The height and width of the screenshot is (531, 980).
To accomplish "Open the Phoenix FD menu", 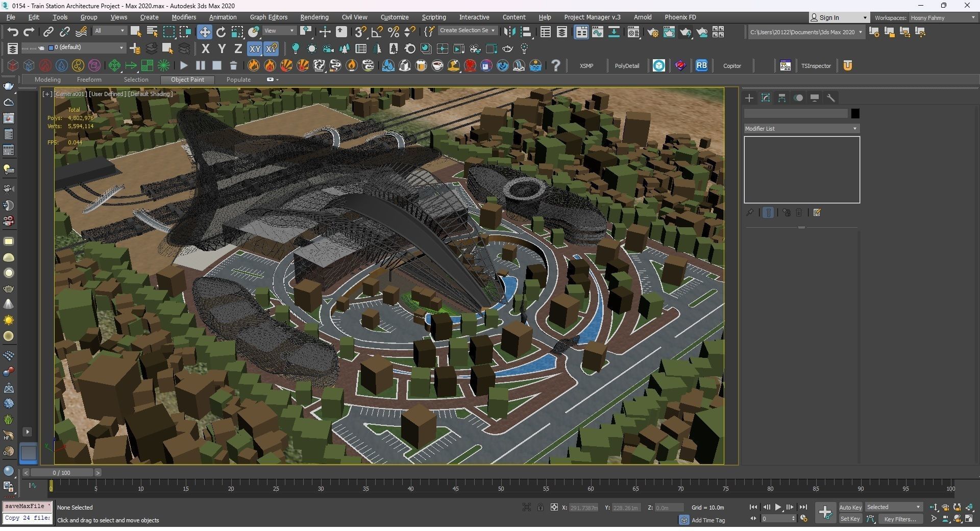I will 680,17.
